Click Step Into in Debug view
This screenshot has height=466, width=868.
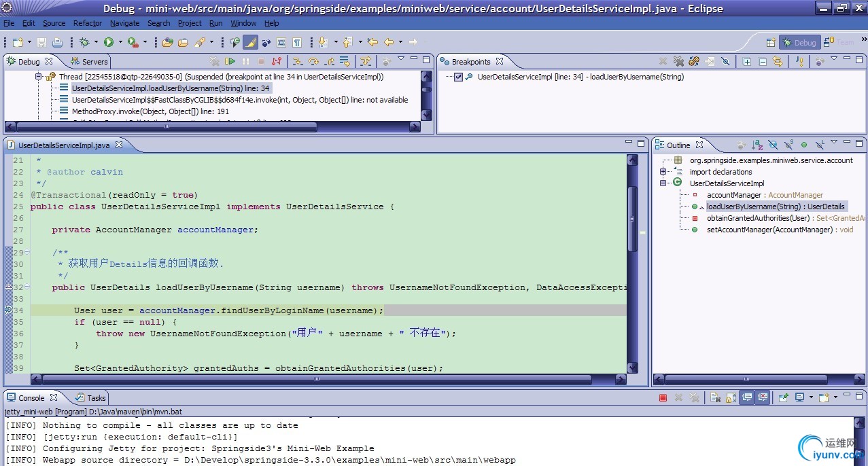[x=297, y=61]
